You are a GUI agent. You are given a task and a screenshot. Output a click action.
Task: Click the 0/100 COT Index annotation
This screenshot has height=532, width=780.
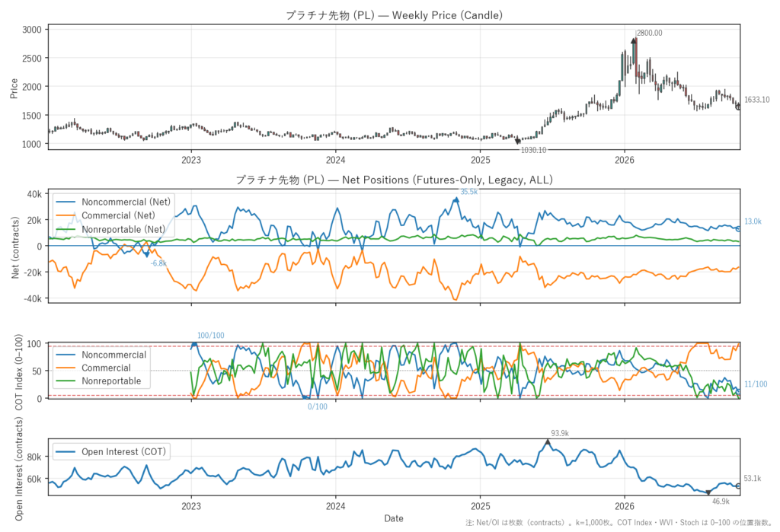click(x=318, y=406)
